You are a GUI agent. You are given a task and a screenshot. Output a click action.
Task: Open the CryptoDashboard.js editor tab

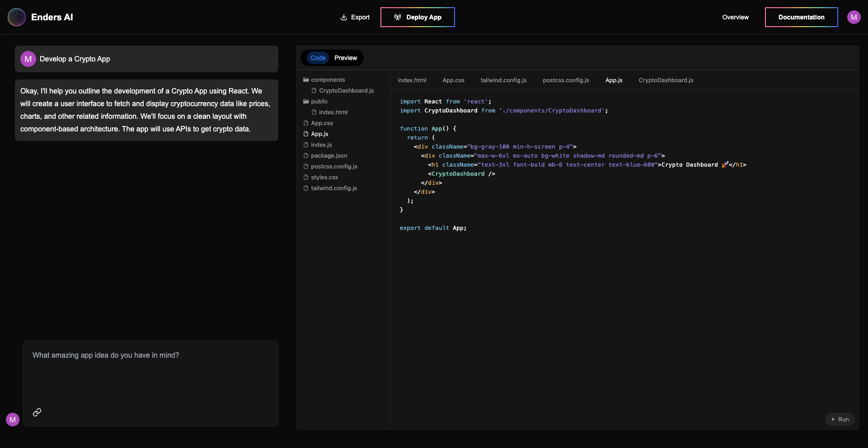coord(666,80)
